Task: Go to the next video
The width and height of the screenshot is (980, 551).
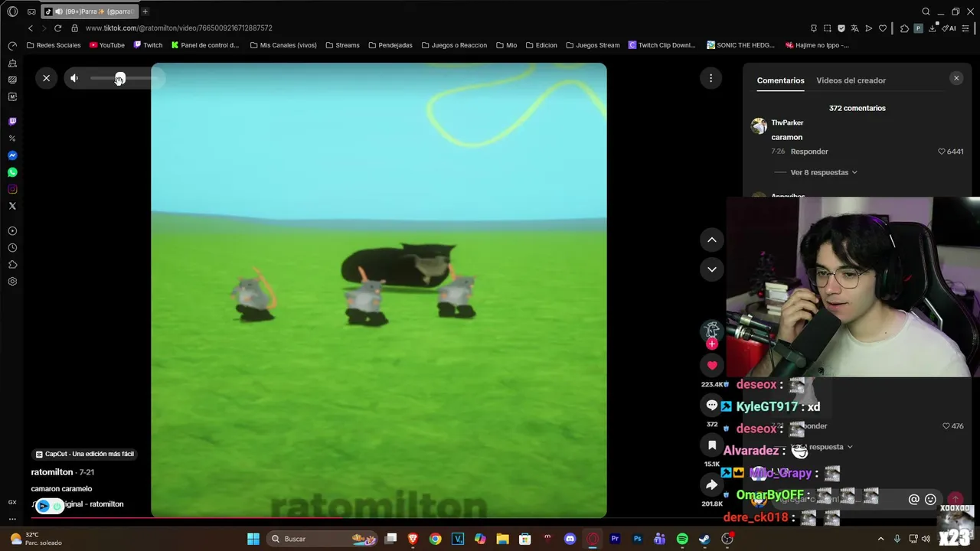Action: tap(711, 269)
